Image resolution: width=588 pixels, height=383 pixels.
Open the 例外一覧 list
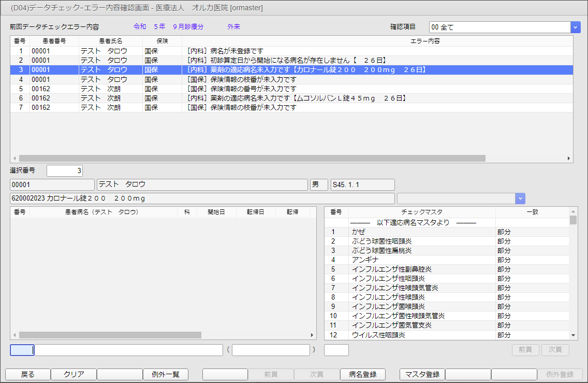point(166,375)
